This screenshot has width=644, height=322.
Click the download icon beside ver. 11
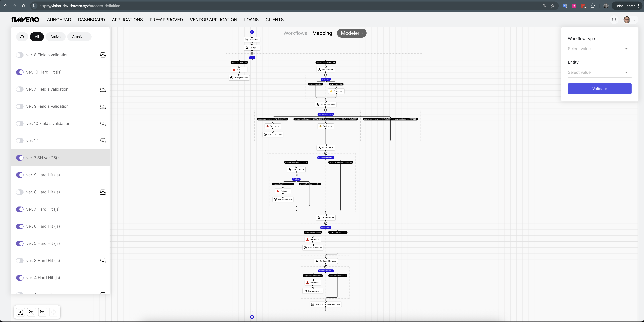point(103,141)
